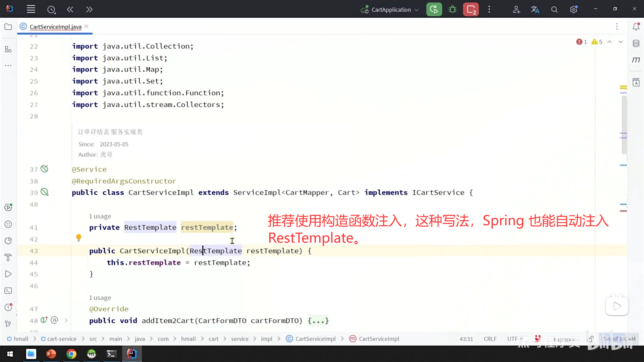
Task: Expand folded addItem2Cart method body
Action: pos(318,321)
